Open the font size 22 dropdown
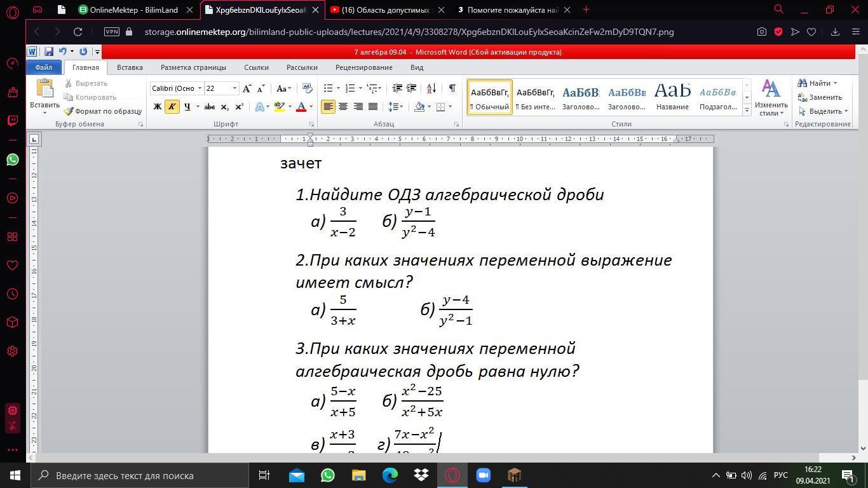 tap(234, 88)
